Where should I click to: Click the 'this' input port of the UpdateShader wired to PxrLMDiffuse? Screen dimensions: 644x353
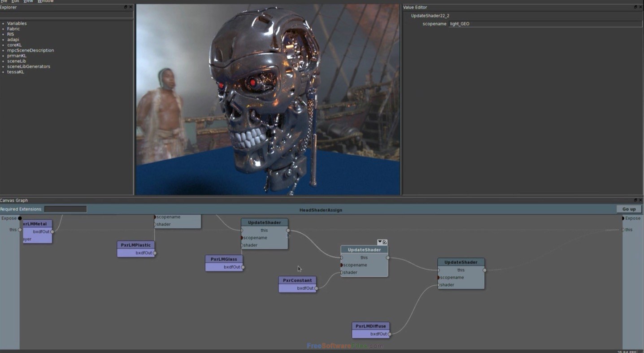439,270
